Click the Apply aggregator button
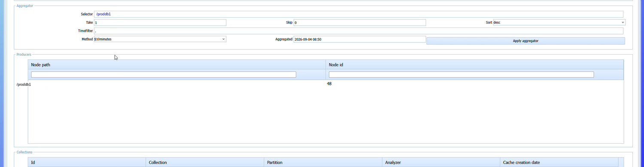Image resolution: width=644 pixels, height=167 pixels. pyautogui.click(x=526, y=41)
